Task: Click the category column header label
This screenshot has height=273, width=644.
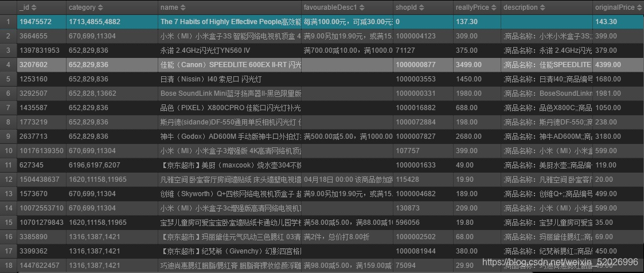Action: 82,7
